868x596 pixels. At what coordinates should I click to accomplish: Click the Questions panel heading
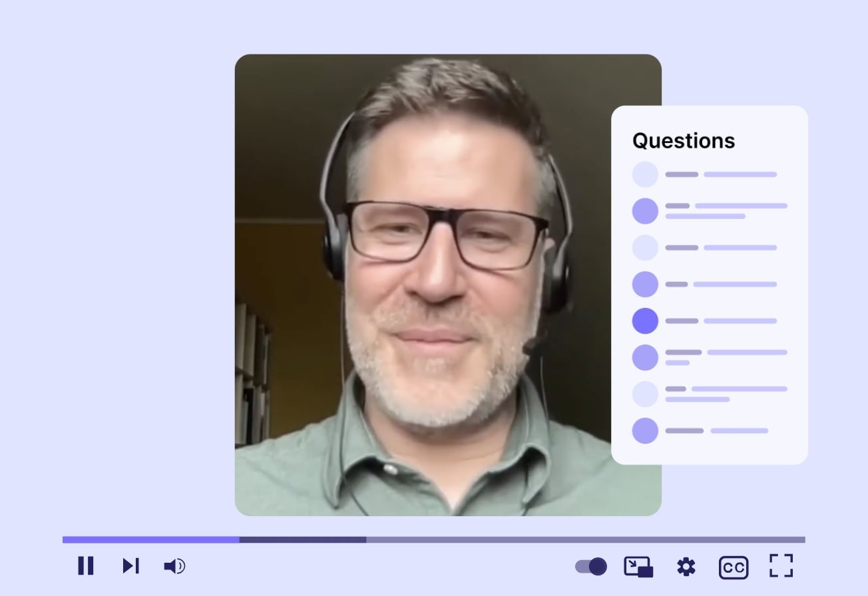coord(683,141)
